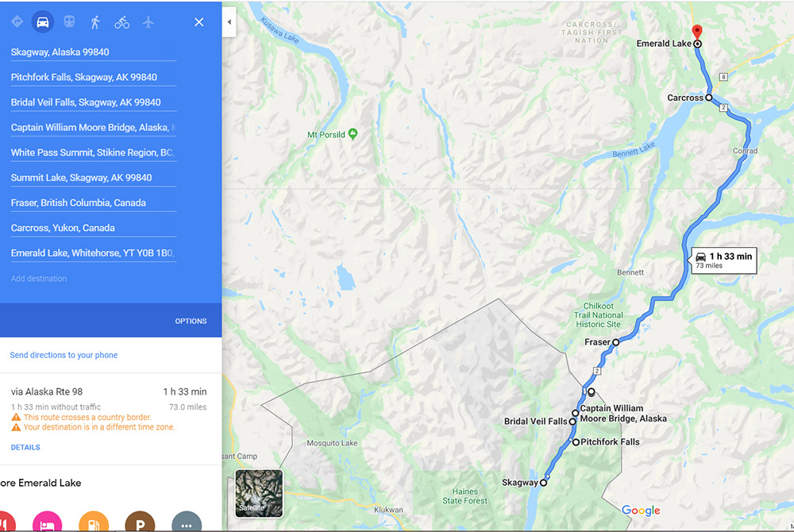Open the parking category icon

pos(140,522)
